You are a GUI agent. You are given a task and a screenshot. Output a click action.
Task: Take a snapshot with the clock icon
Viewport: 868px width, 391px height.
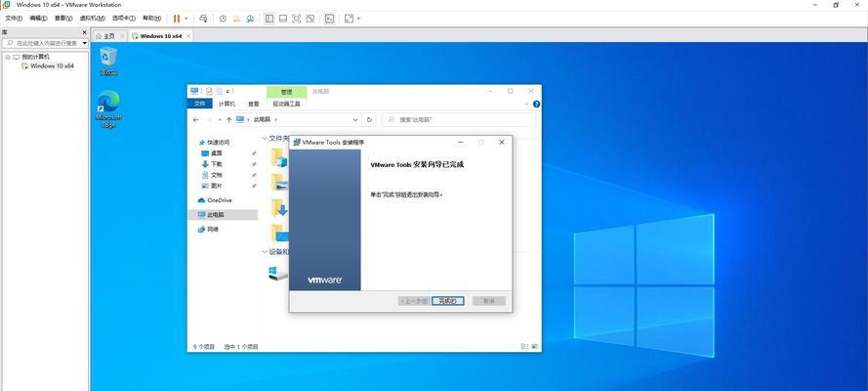coord(223,19)
